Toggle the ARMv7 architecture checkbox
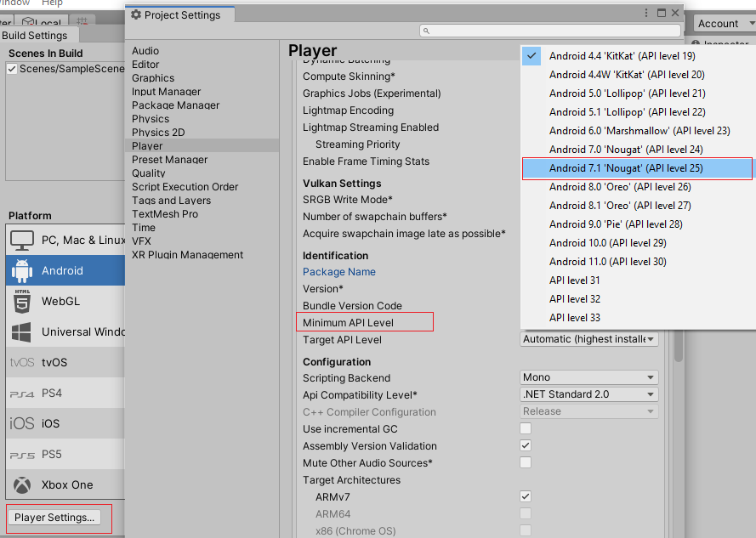 coord(526,496)
